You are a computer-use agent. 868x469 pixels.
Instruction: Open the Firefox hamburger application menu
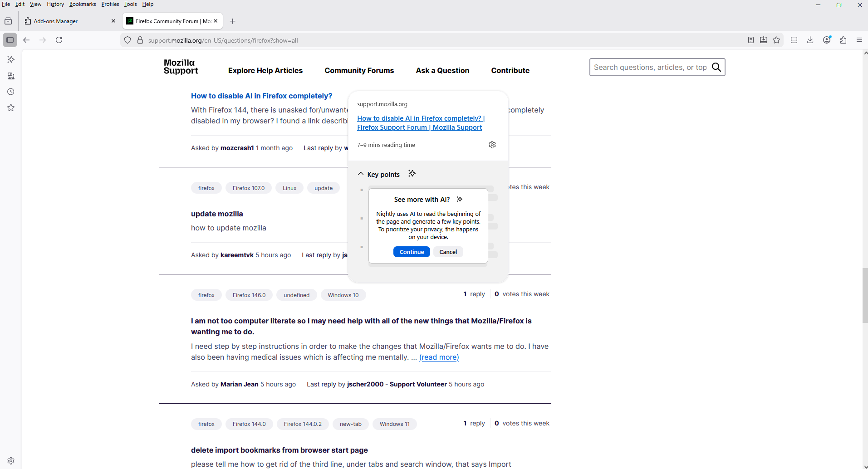[x=859, y=40]
